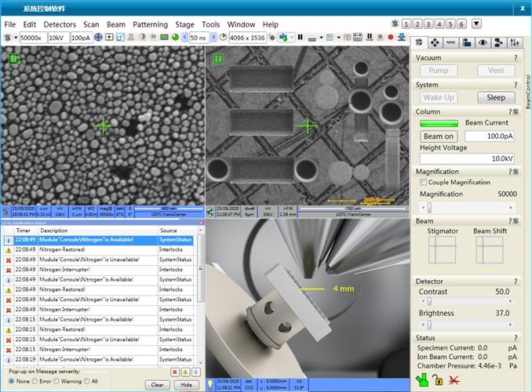Viewport: 532px width, 392px height.
Task: Open the Patterning menu
Action: point(150,24)
